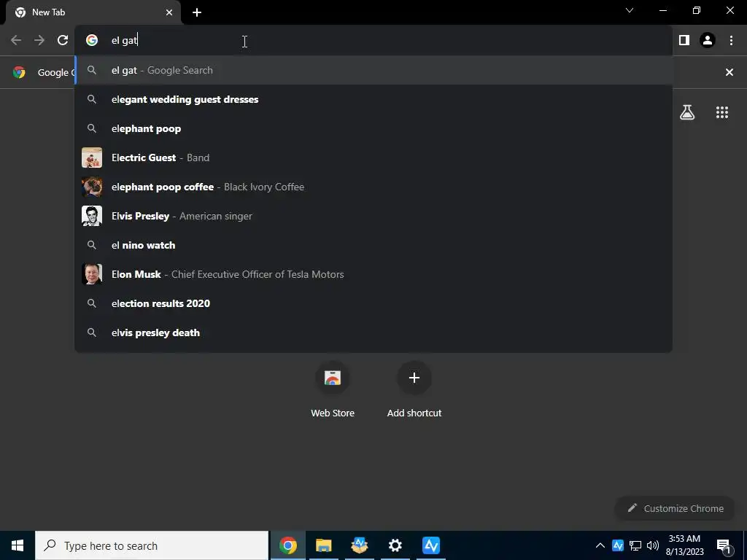The height and width of the screenshot is (560, 747).
Task: Click the Google icon in address bar
Action: (92, 41)
